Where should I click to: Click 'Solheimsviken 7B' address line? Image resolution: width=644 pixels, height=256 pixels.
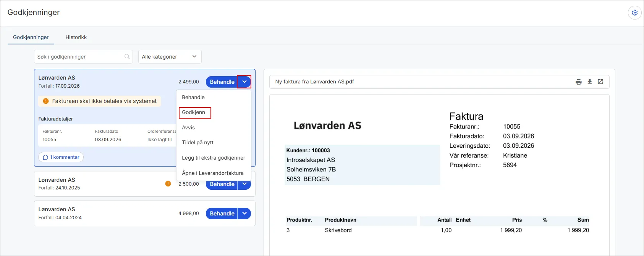click(x=311, y=170)
